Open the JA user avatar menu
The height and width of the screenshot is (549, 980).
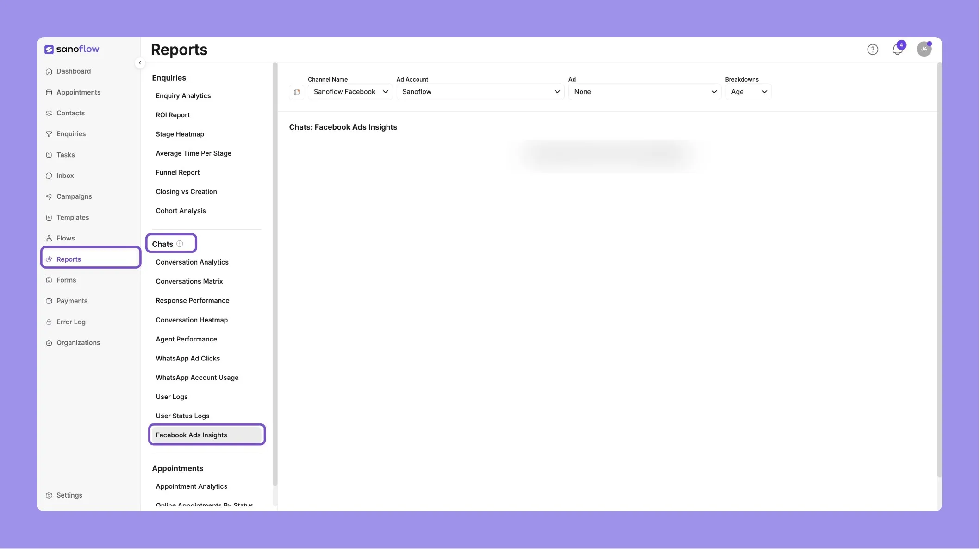click(x=924, y=49)
